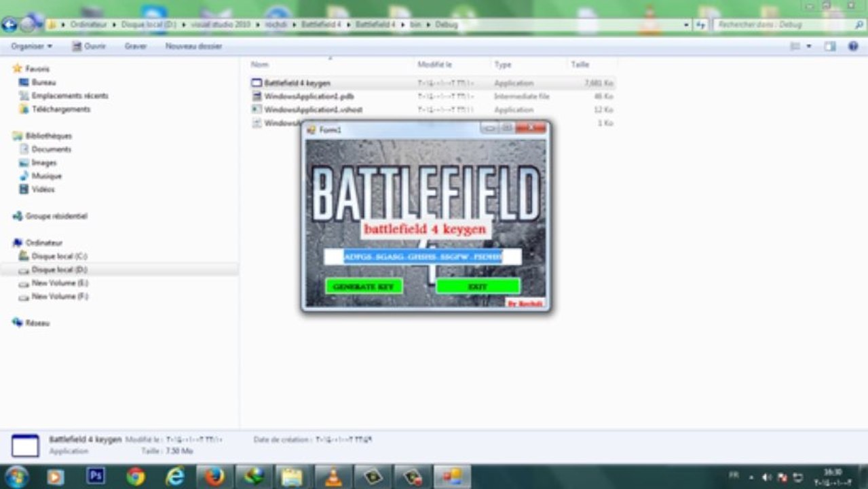Image resolution: width=868 pixels, height=489 pixels.
Task: Open Photoshop from the taskbar
Action: tap(96, 477)
